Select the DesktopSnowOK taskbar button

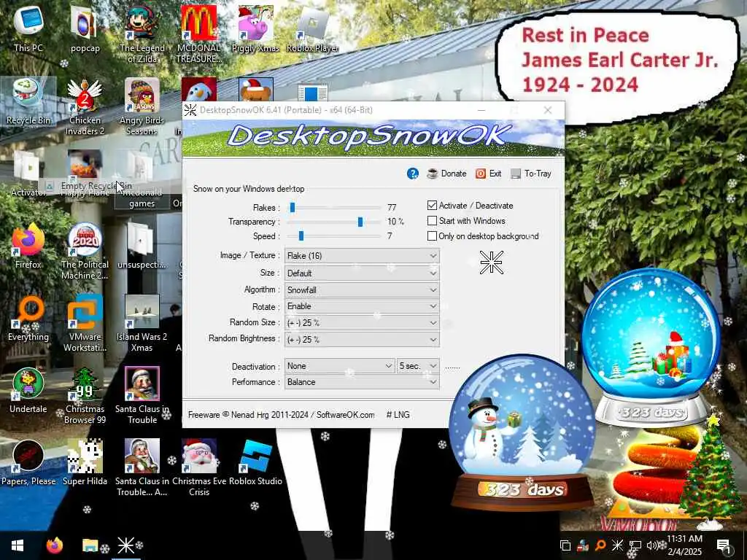coord(125,545)
